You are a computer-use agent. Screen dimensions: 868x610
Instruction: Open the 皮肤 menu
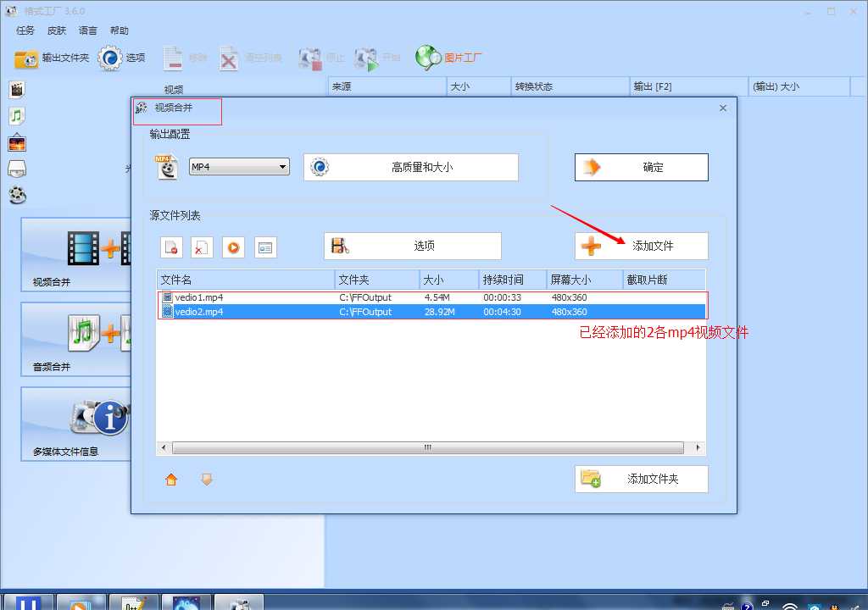pos(57,30)
